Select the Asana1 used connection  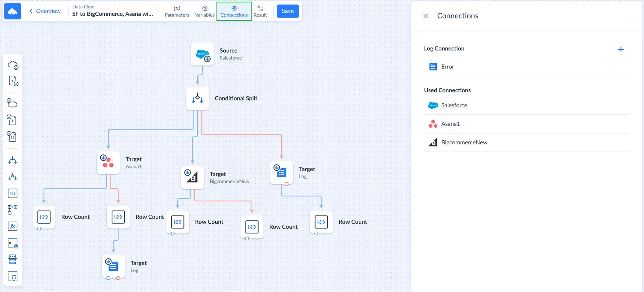point(526,124)
